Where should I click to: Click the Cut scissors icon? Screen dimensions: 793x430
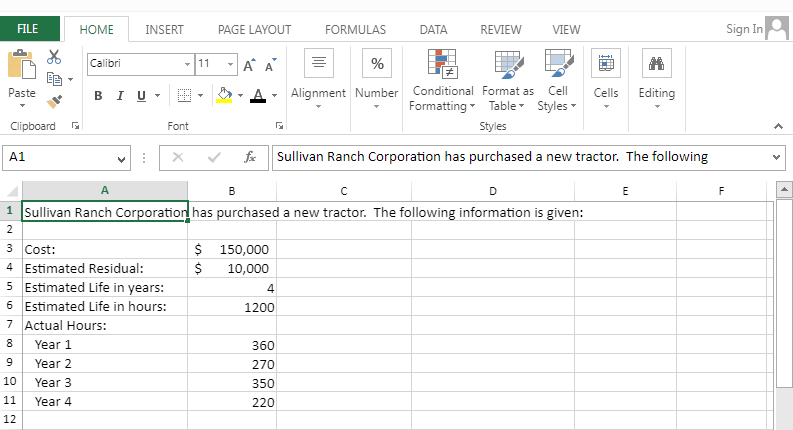pos(54,57)
